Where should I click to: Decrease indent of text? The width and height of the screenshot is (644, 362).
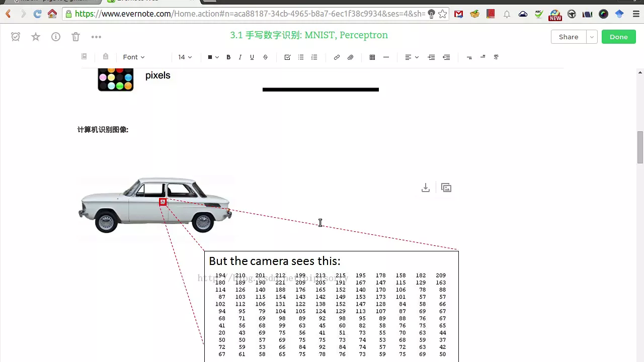pos(446,57)
